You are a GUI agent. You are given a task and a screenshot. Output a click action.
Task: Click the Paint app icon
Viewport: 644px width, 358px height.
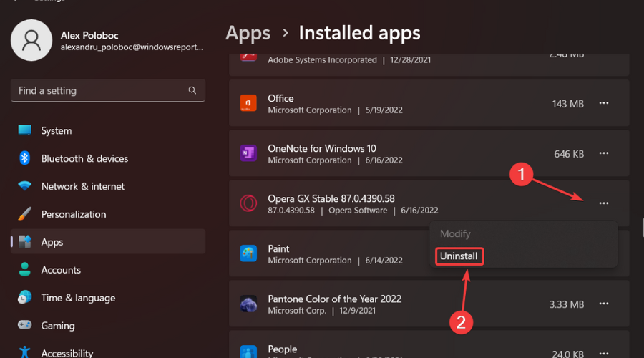248,254
